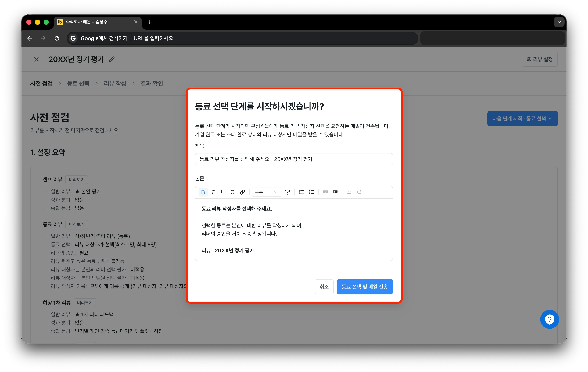Go to the 리뷰 작성 step
This screenshot has width=588, height=372.
tap(115, 84)
